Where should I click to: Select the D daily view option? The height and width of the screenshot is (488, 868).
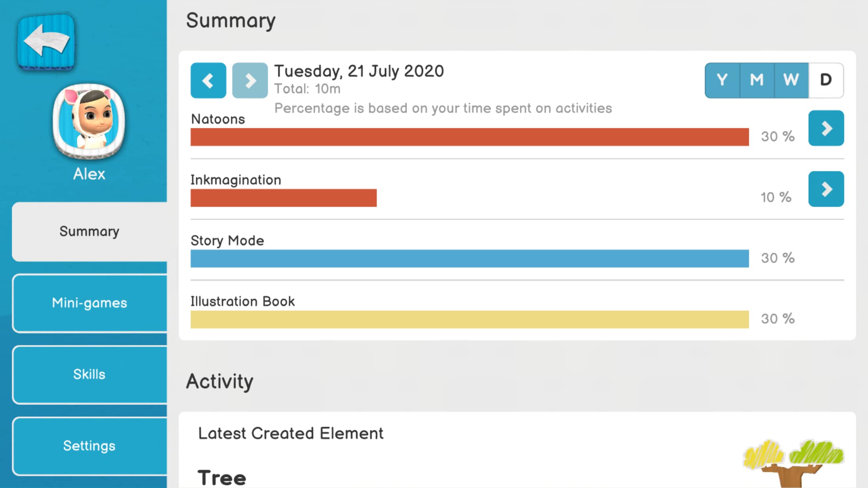coord(826,80)
